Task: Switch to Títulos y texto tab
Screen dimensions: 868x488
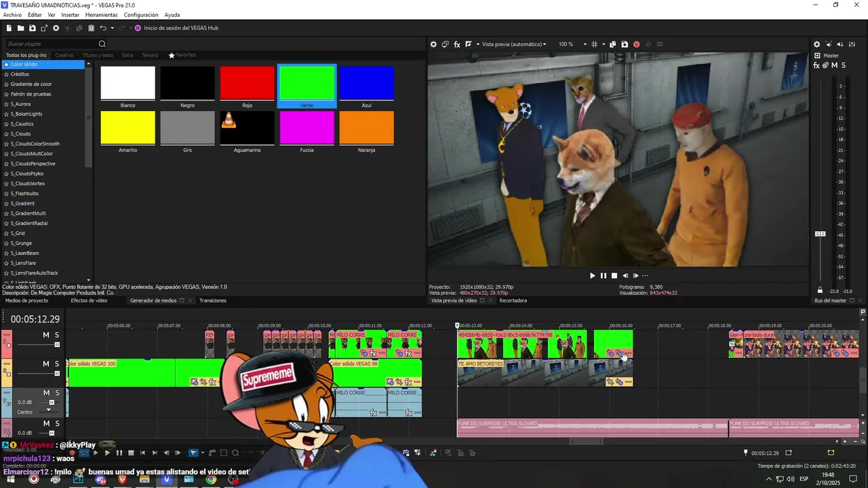Action: [98, 55]
